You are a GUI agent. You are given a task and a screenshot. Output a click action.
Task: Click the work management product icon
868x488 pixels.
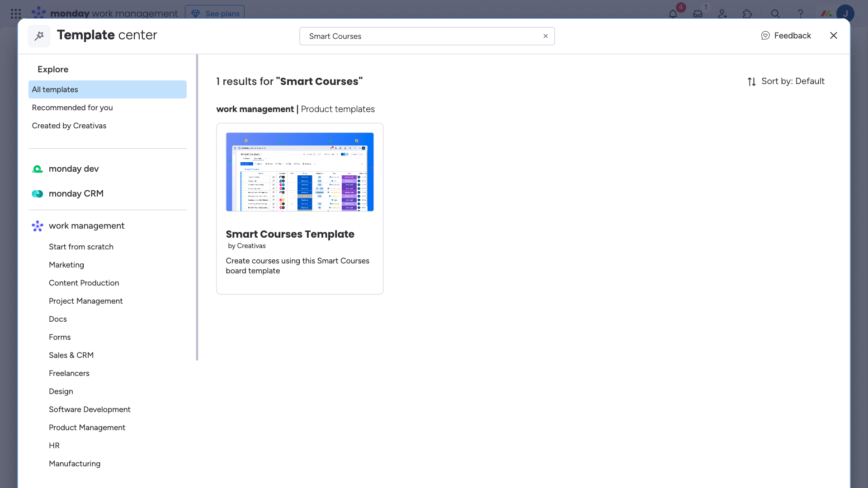[38, 226]
